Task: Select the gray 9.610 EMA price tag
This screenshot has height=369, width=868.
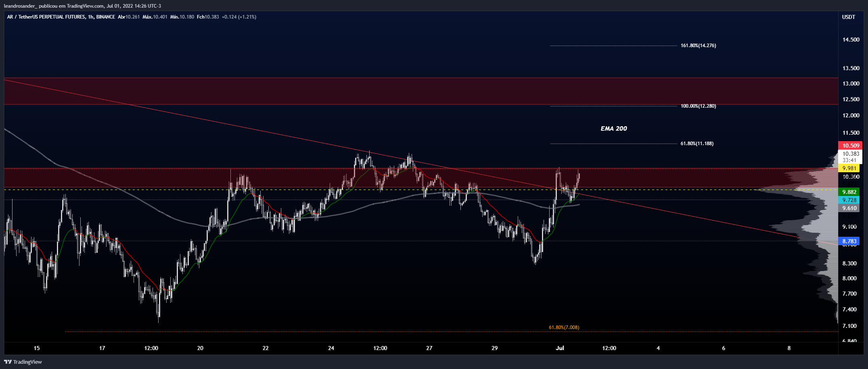Action: click(x=849, y=208)
